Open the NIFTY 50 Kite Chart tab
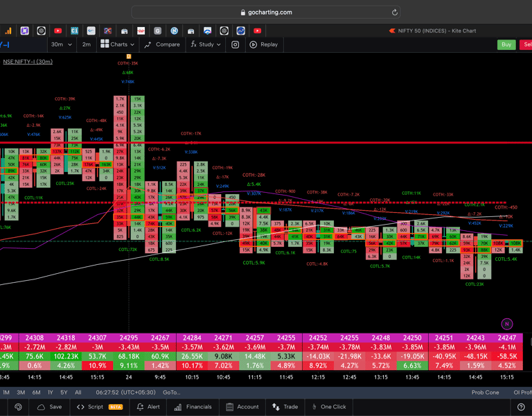532x416 pixels. [432, 31]
